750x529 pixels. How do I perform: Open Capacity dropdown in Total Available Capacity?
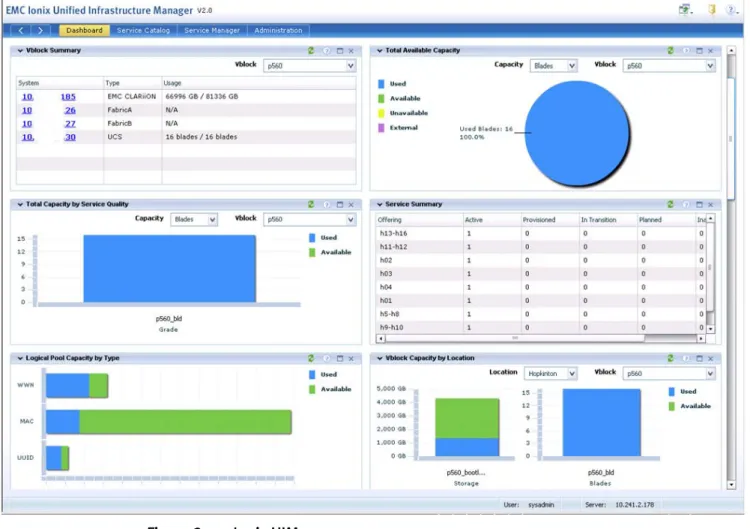tap(553, 66)
